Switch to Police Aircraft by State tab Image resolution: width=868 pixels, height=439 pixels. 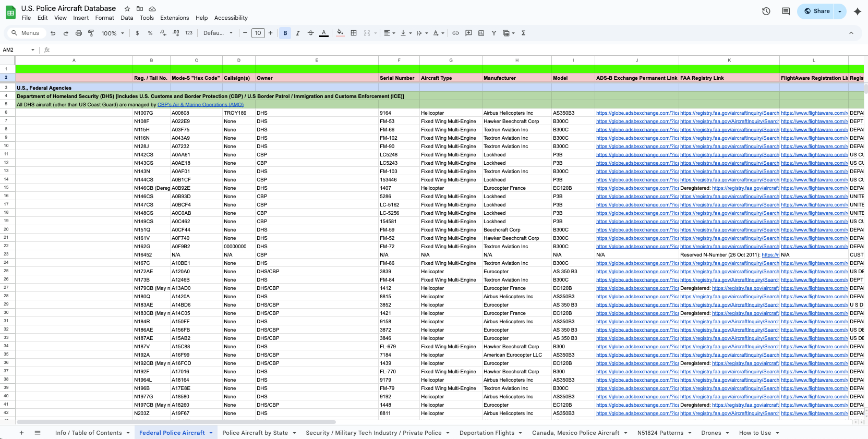255,433
